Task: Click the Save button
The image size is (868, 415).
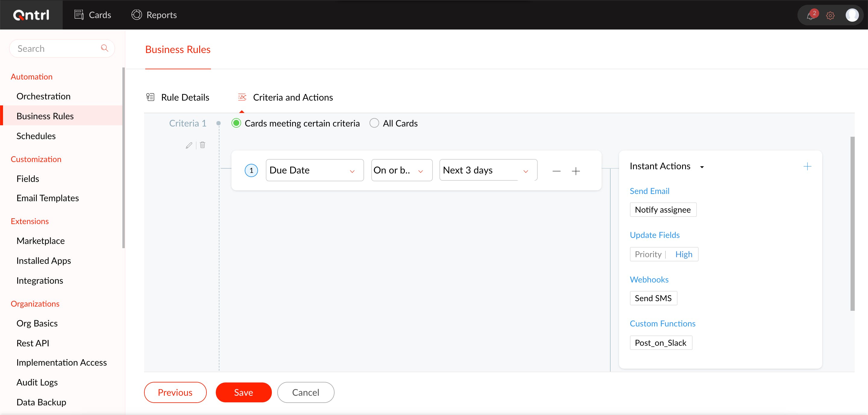Action: [243, 392]
